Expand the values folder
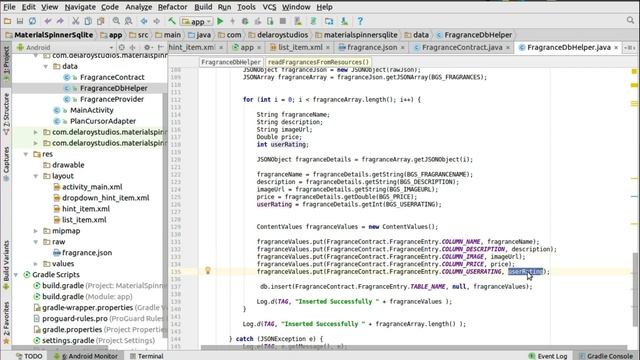640x360 pixels. 36,264
